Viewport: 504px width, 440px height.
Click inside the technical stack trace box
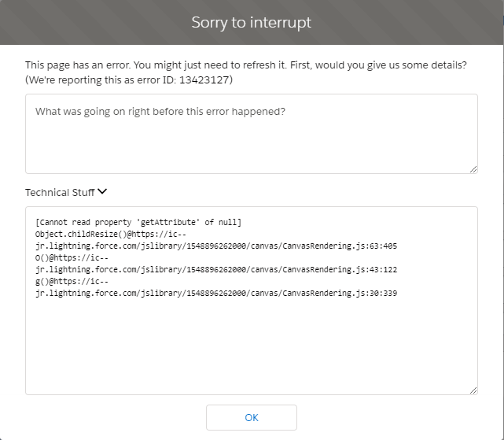pos(252,301)
